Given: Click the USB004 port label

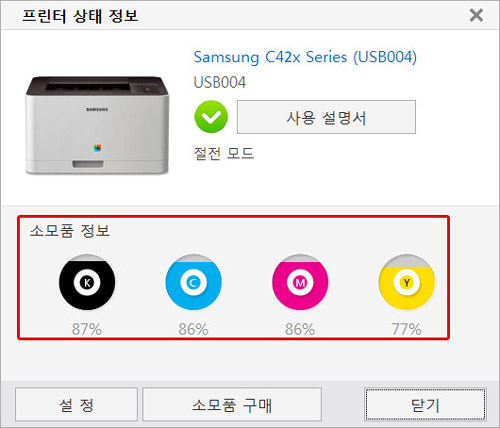Looking at the screenshot, I should (x=220, y=82).
